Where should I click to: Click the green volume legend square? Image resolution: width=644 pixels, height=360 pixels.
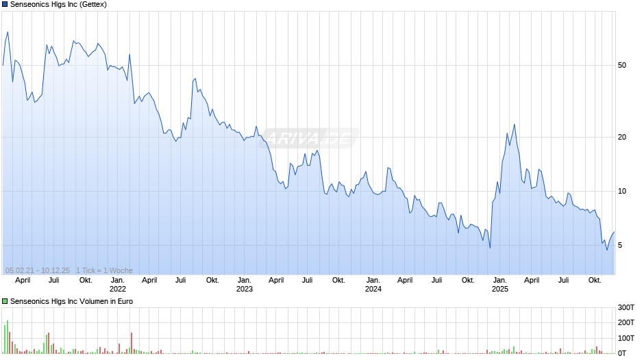pos(5,301)
